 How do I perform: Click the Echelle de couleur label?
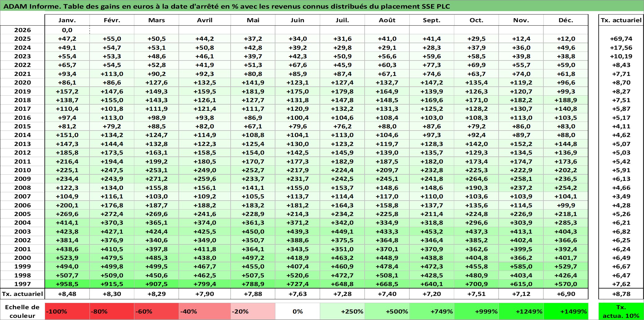point(23,311)
